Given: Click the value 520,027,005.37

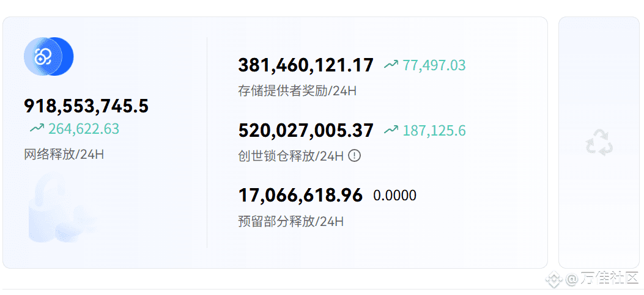Looking at the screenshot, I should [306, 131].
